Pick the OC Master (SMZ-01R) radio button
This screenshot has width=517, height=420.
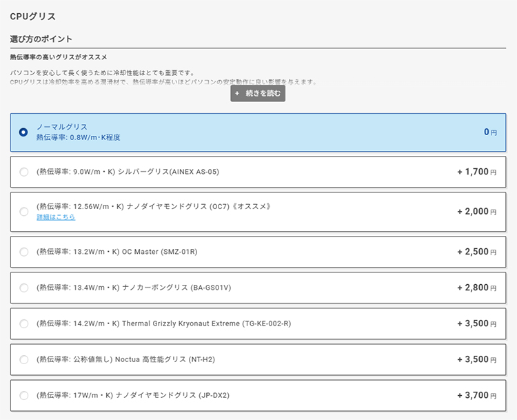24,252
